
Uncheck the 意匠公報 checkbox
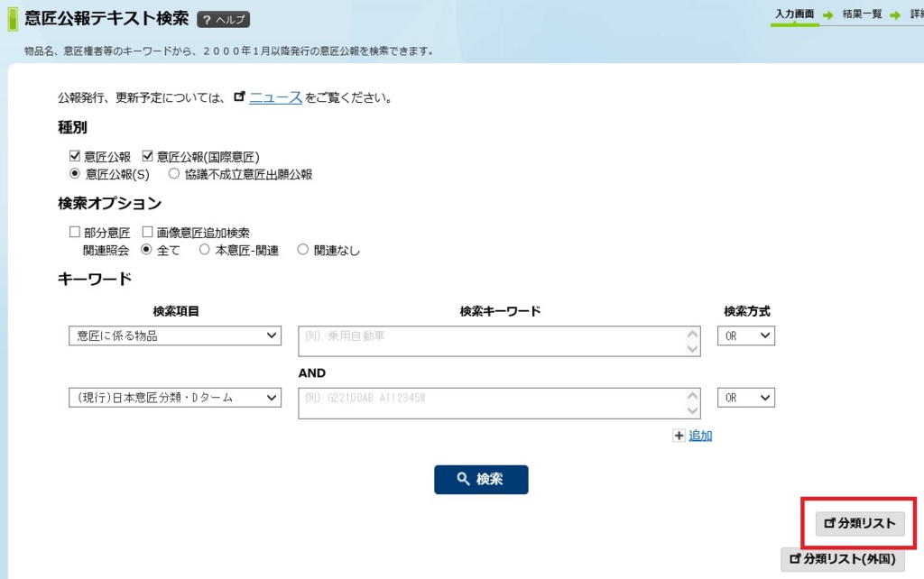click(75, 156)
